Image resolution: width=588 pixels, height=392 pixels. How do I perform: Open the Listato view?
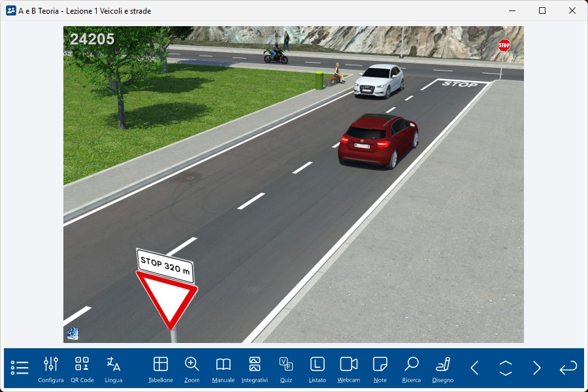[x=318, y=368]
